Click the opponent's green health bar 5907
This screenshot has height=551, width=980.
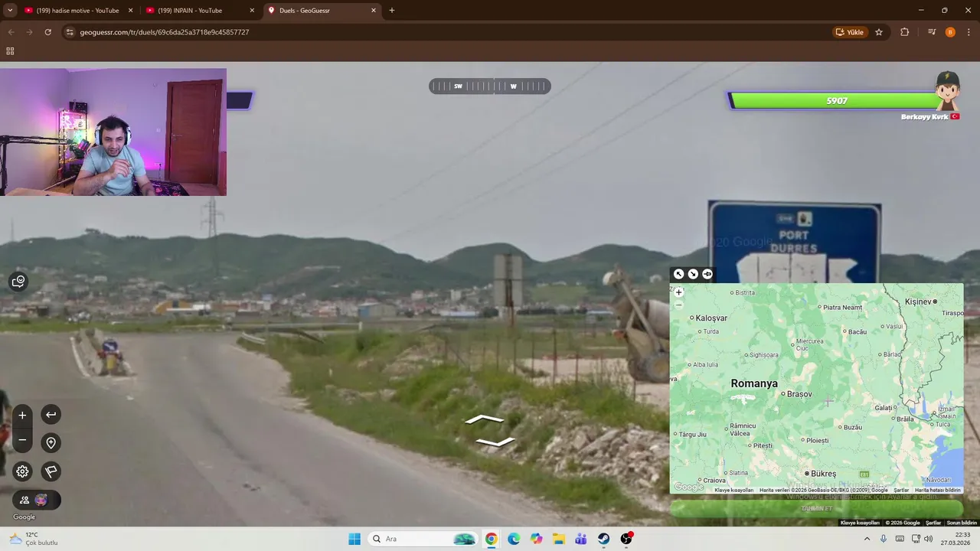click(x=836, y=101)
